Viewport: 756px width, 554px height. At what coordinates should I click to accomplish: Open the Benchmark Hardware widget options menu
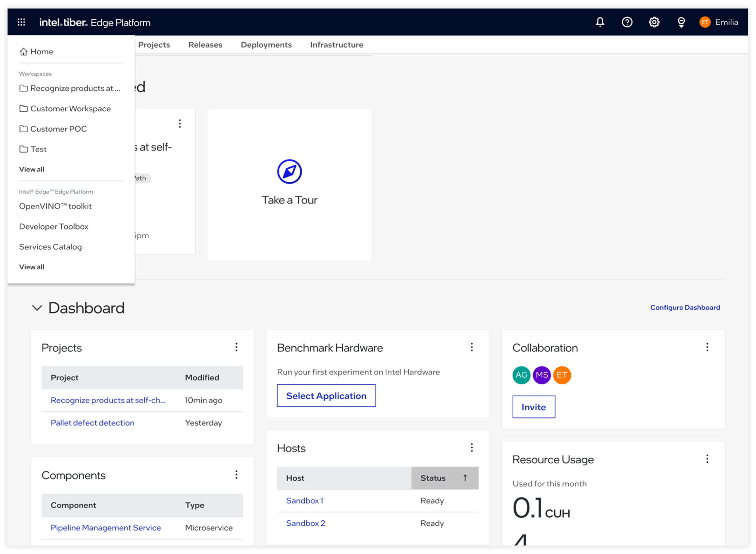[472, 347]
